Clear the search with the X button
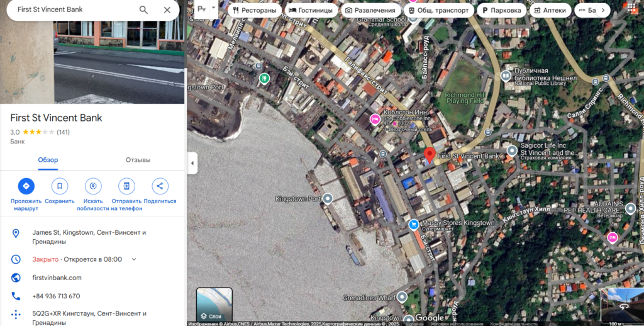The height and width of the screenshot is (326, 644). pos(167,10)
